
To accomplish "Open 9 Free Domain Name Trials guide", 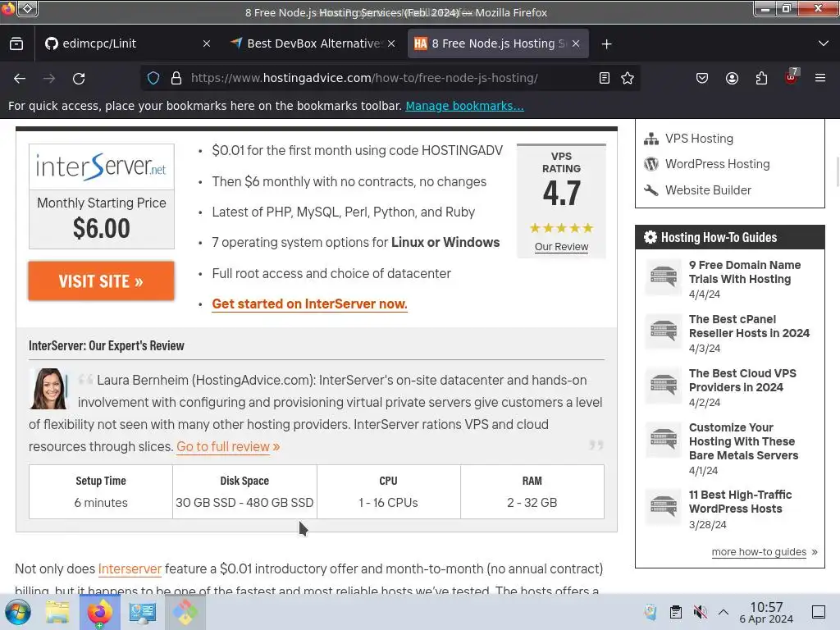I will (745, 272).
